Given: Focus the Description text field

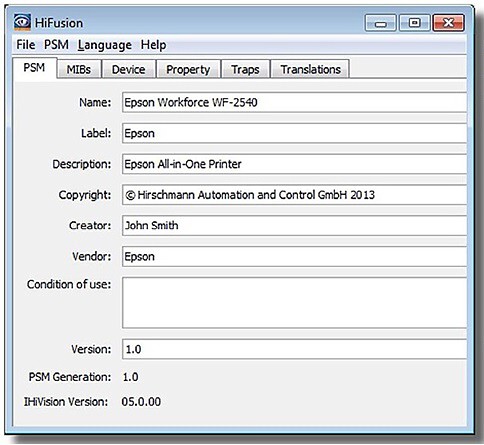Looking at the screenshot, I should [294, 164].
